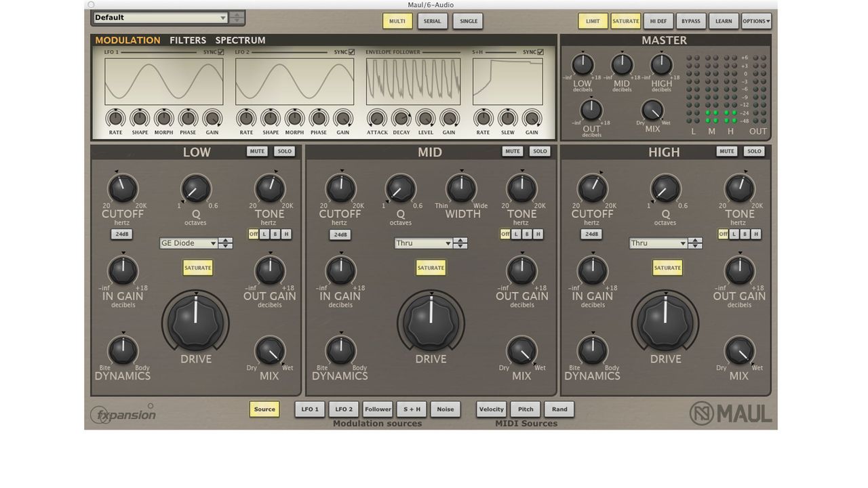The height and width of the screenshot is (488, 868).
Task: Click the preset stepper beside Default
Action: (237, 18)
